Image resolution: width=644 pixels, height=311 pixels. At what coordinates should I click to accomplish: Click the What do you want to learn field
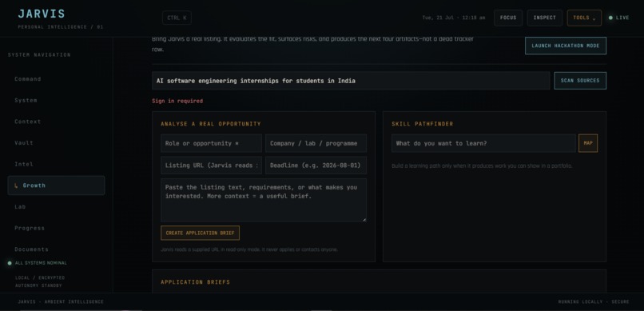coord(483,143)
